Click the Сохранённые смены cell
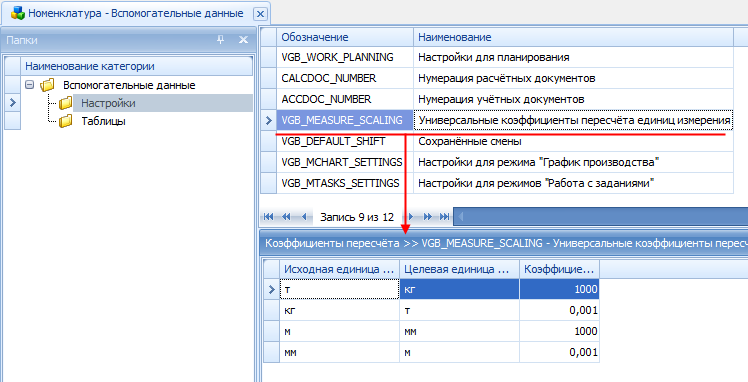The height and width of the screenshot is (382, 748). (x=573, y=141)
